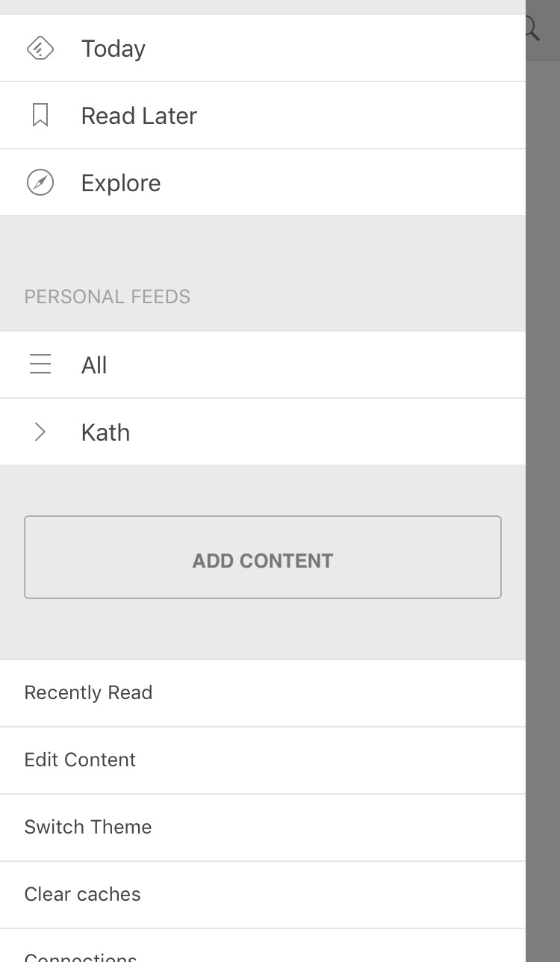Toggle Switch Theme option
Image resolution: width=560 pixels, height=962 pixels.
click(263, 828)
